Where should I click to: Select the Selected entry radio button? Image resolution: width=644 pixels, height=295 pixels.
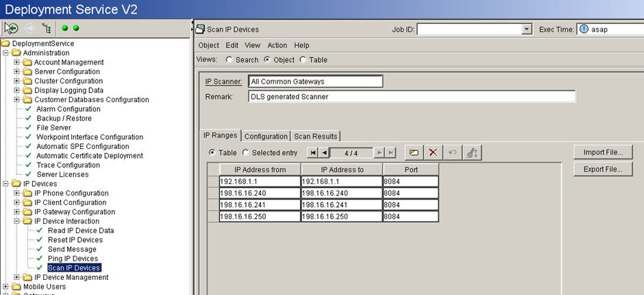coord(245,152)
